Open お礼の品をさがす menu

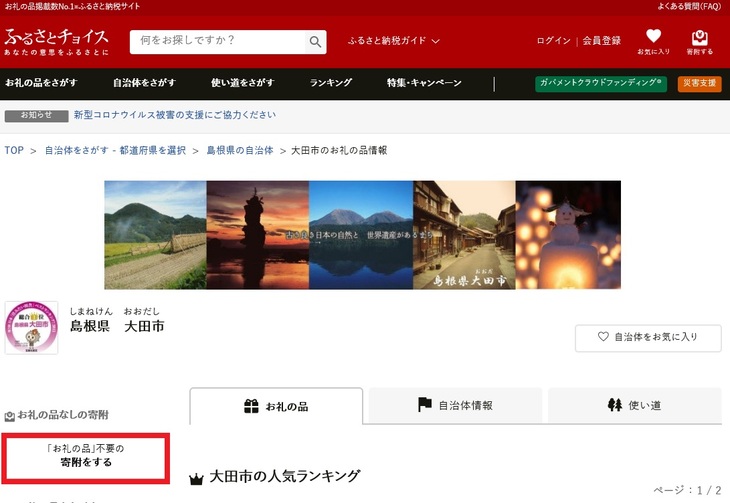point(43,83)
